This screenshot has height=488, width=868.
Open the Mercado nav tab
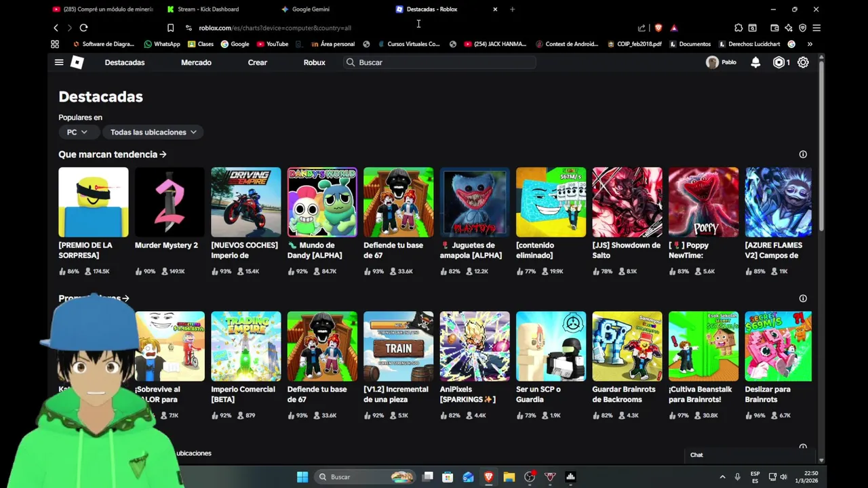(196, 62)
